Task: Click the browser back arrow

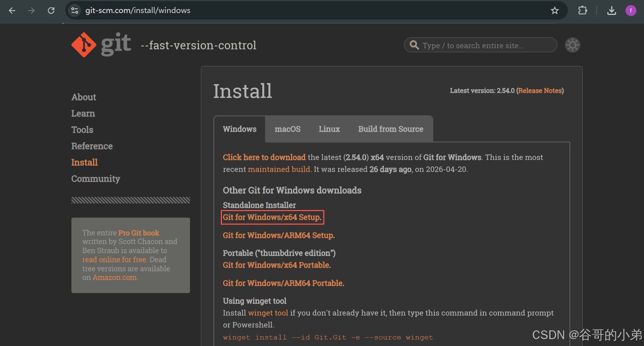Action: point(12,11)
